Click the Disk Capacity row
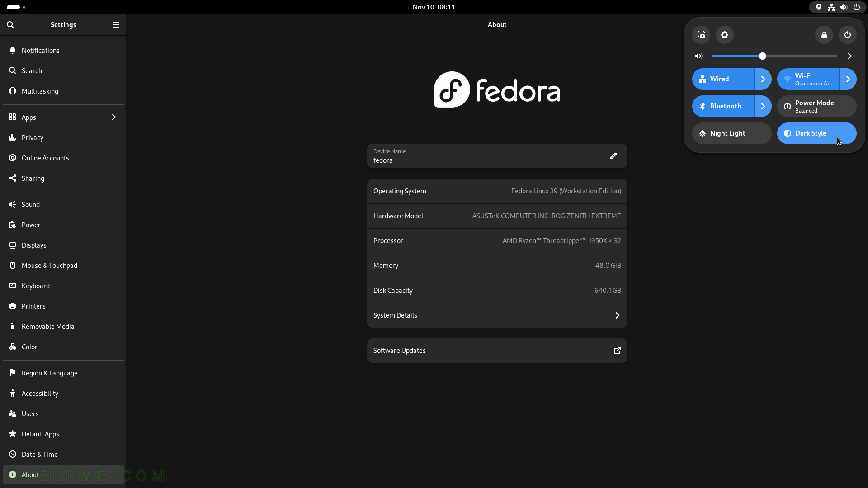The image size is (868, 488). tap(497, 291)
